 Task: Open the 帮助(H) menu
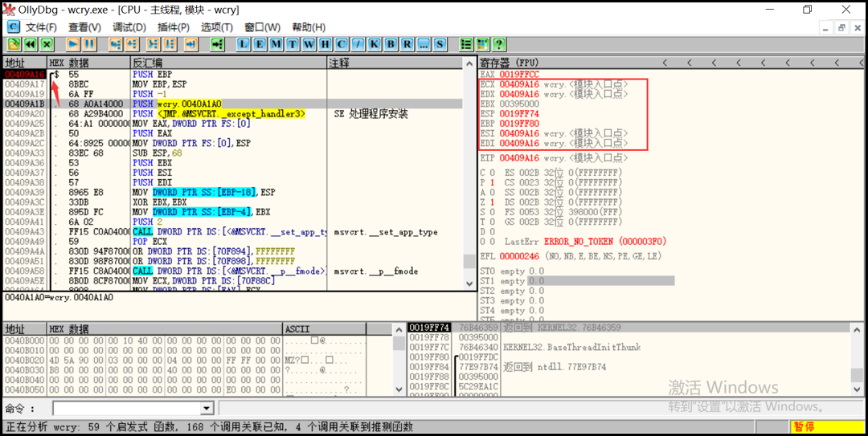click(x=309, y=27)
